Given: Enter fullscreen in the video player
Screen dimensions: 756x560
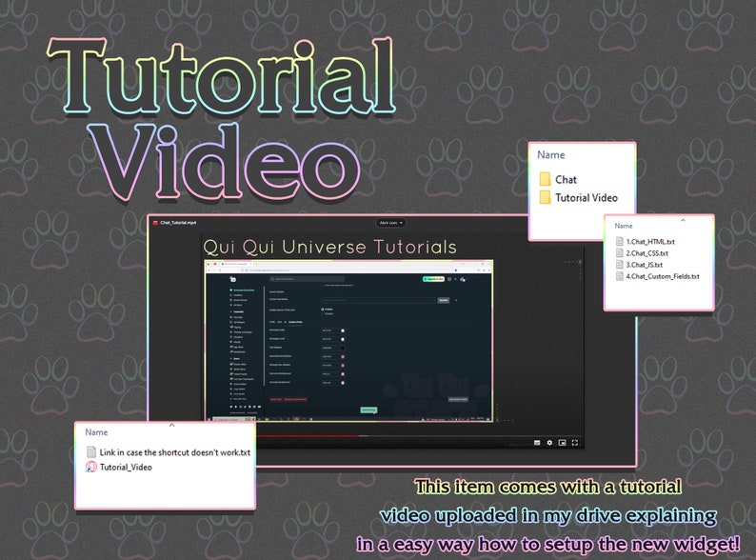Looking at the screenshot, I should click(x=575, y=443).
